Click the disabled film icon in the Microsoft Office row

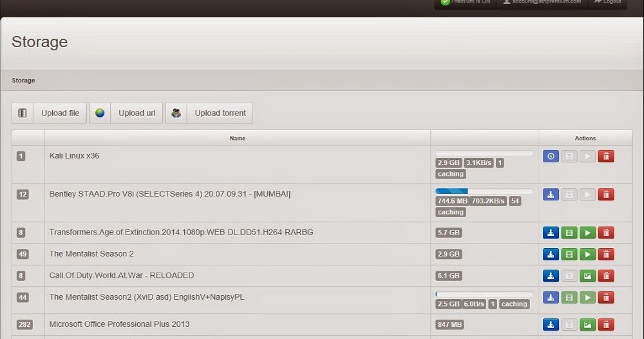tap(569, 325)
